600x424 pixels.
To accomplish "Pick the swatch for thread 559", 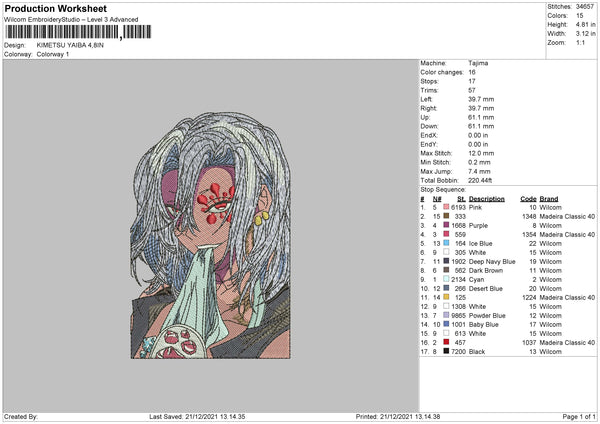I will 446,234.
